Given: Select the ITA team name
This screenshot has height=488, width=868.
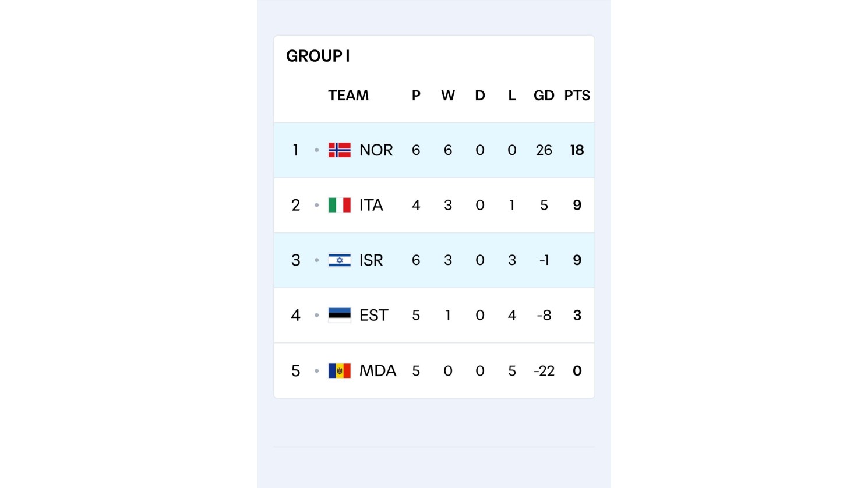Looking at the screenshot, I should (371, 205).
